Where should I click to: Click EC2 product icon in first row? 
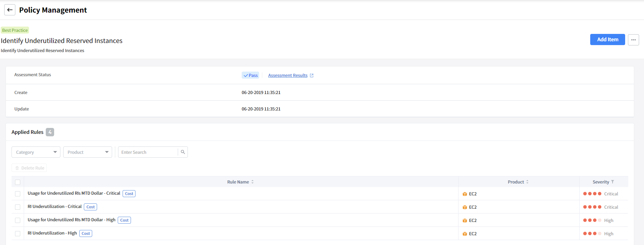(x=465, y=194)
